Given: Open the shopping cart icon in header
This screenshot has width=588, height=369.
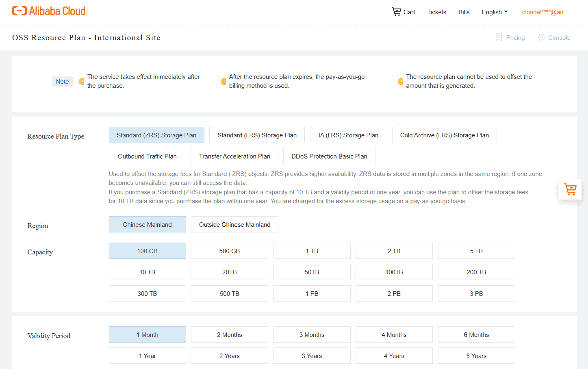Looking at the screenshot, I should (x=396, y=11).
